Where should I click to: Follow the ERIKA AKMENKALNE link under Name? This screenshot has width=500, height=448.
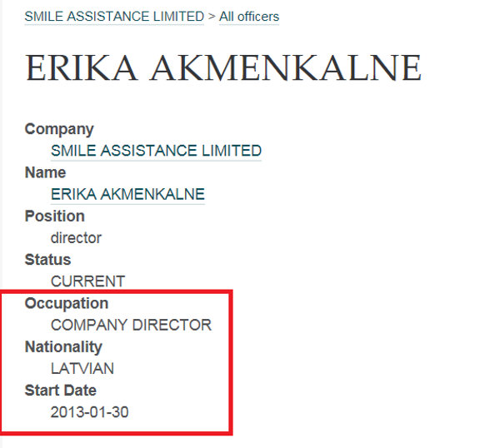(x=127, y=194)
